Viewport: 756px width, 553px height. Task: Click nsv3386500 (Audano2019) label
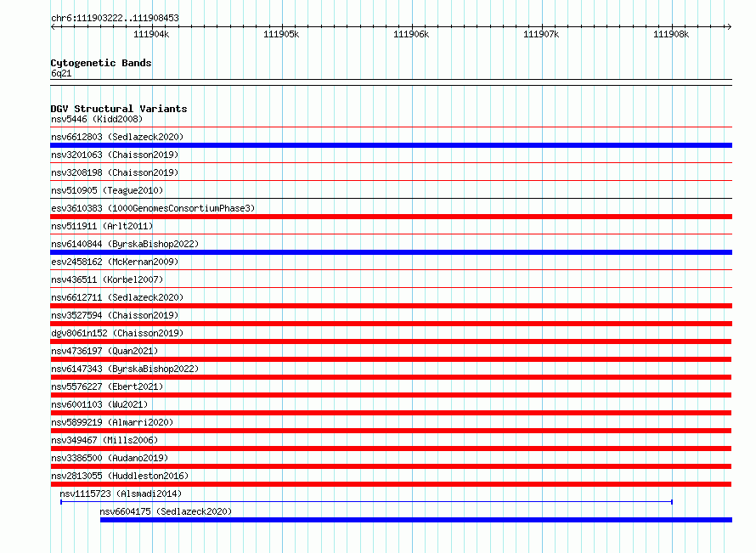110,458
